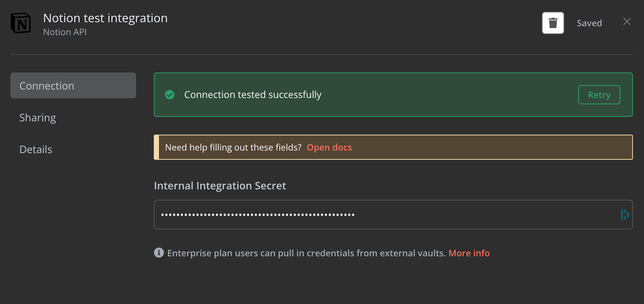Switch to the Sharing tab
Image resolution: width=644 pixels, height=304 pixels.
coord(38,118)
